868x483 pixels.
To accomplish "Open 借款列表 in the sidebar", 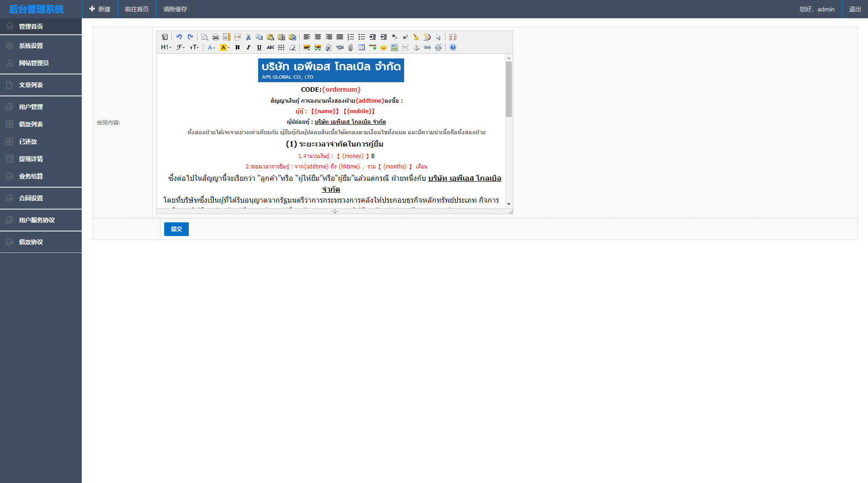I will coord(31,124).
